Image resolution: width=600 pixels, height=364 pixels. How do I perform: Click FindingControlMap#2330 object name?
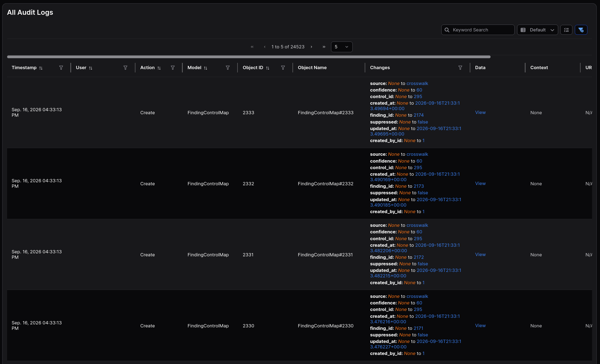point(326,326)
